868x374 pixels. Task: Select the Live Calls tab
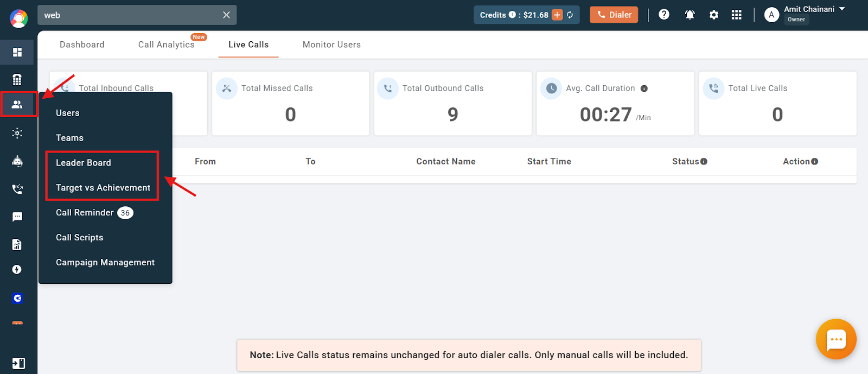[248, 45]
